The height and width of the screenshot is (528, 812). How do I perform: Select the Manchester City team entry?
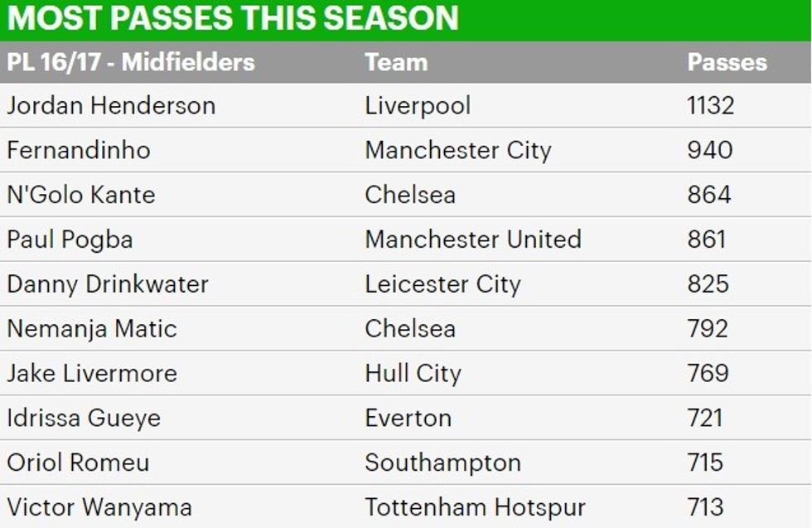click(x=457, y=150)
